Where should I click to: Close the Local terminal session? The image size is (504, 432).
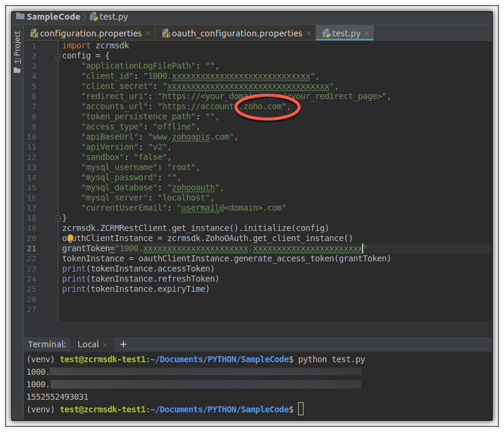[x=105, y=345]
